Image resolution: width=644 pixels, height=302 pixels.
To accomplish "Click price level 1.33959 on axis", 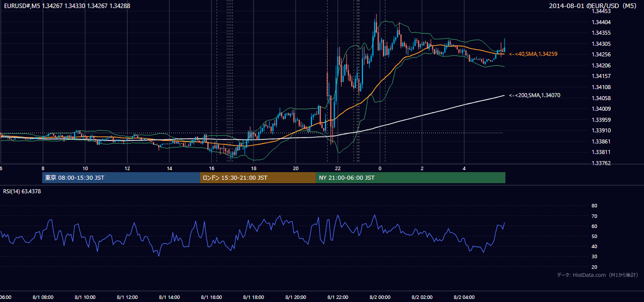I will pos(601,120).
